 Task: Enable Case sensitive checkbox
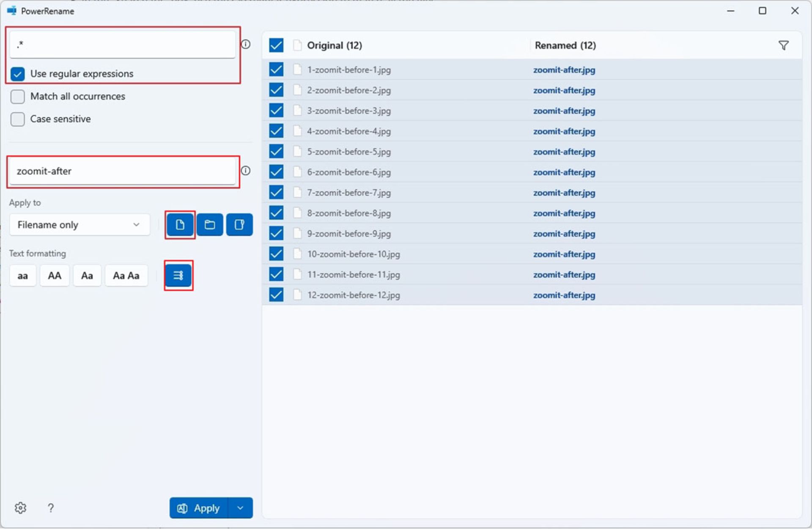click(x=18, y=119)
